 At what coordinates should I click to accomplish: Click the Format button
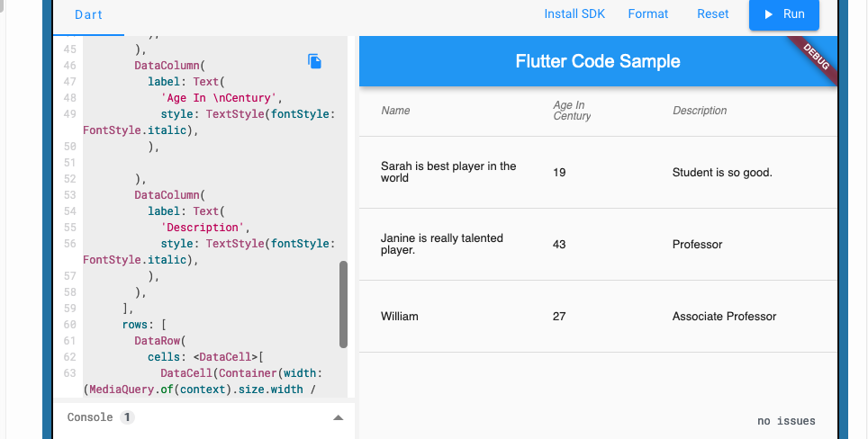(648, 13)
